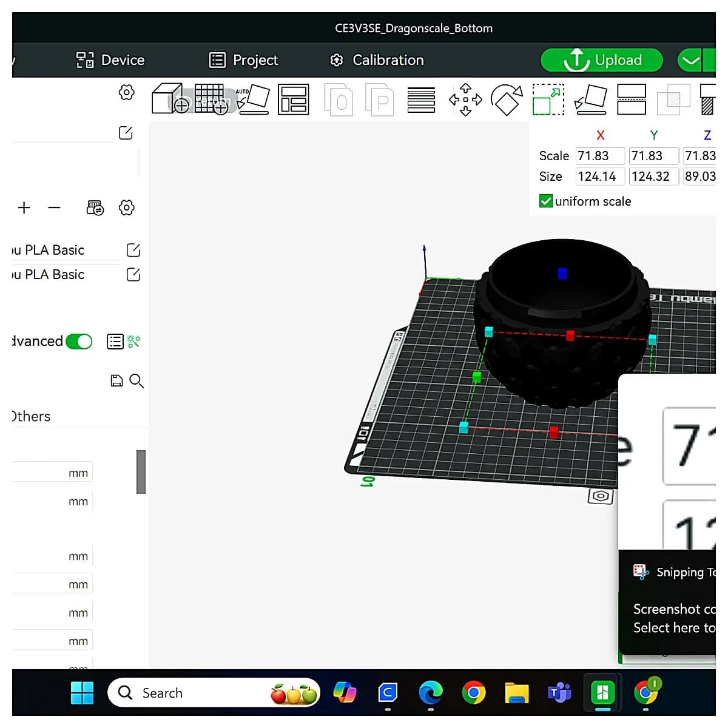The height and width of the screenshot is (728, 728).
Task: Open the Variable layer height tool
Action: coord(421,99)
